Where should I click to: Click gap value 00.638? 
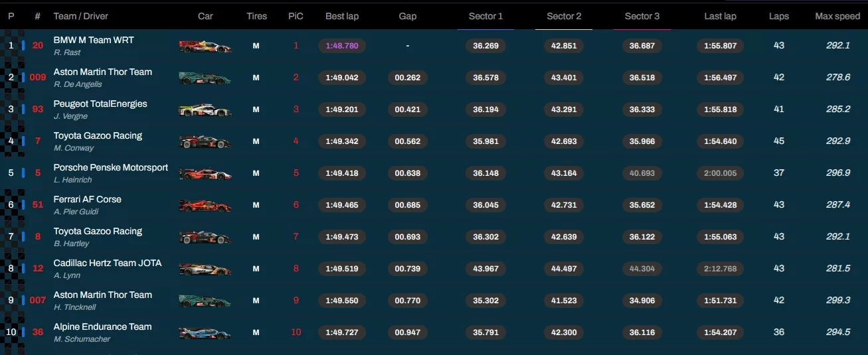click(408, 173)
